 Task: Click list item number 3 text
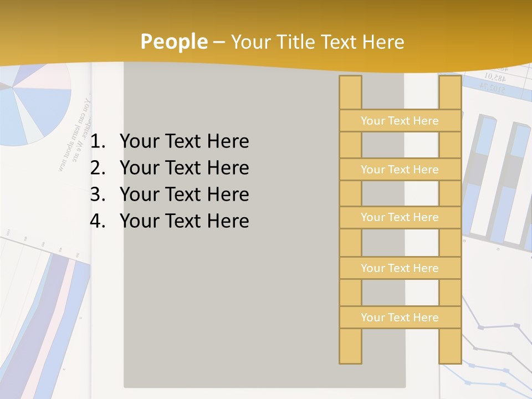[x=184, y=195]
